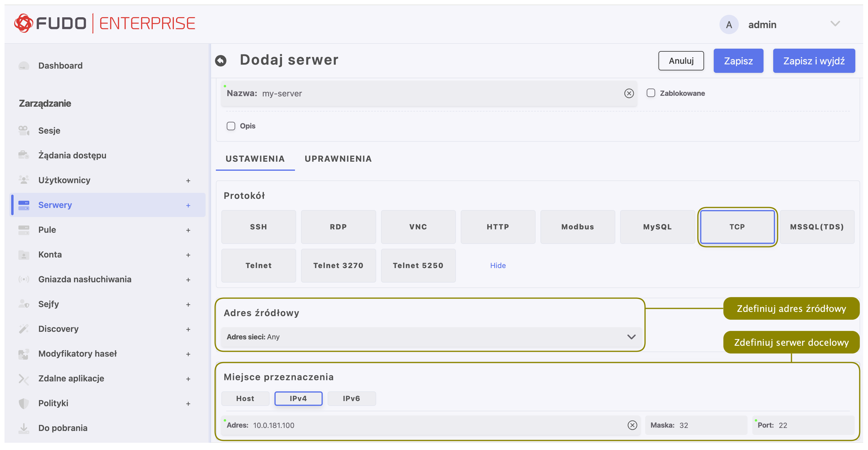Click plus icon next to Pule
Image resolution: width=868 pixels, height=450 pixels.
(188, 230)
